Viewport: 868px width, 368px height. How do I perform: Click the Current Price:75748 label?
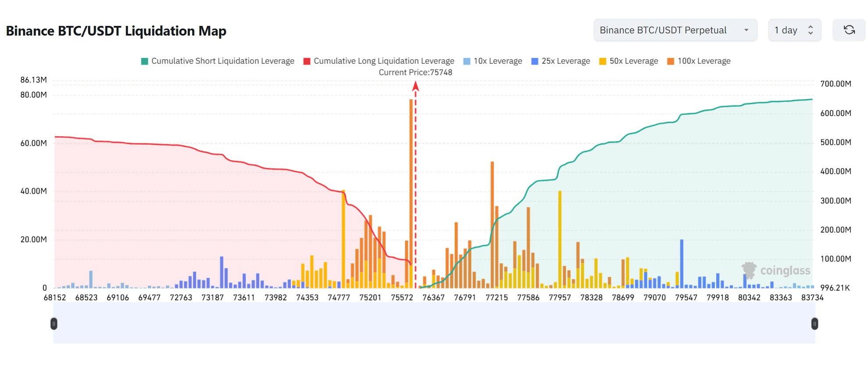point(415,72)
